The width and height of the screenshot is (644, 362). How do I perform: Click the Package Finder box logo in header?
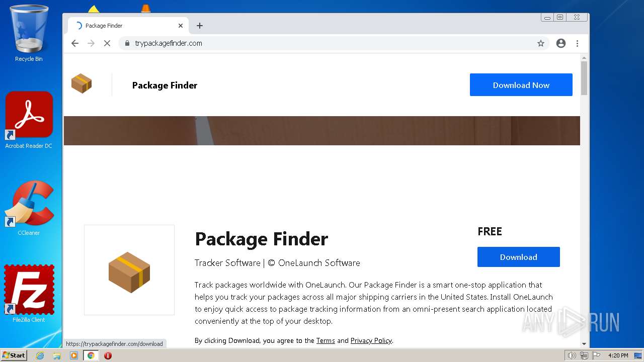pyautogui.click(x=82, y=83)
